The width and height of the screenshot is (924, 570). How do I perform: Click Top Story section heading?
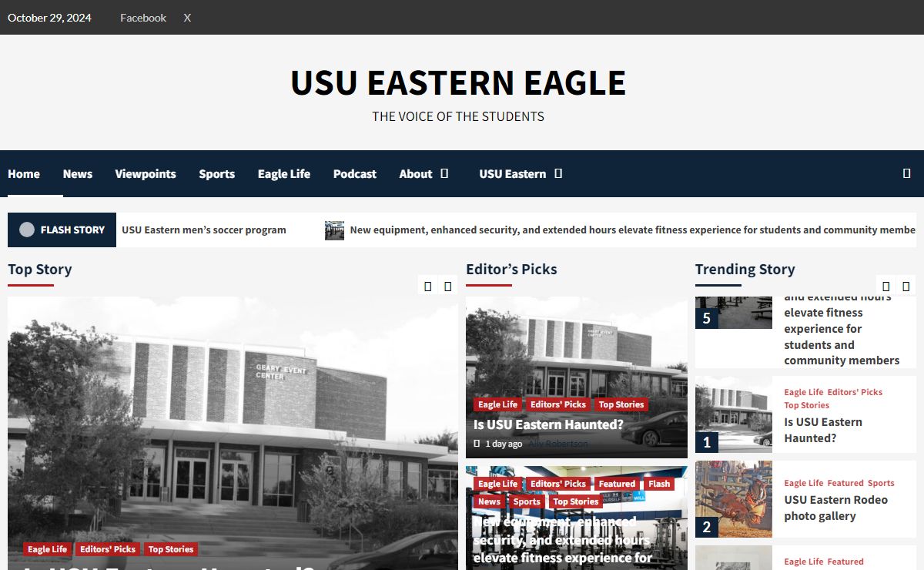(39, 269)
